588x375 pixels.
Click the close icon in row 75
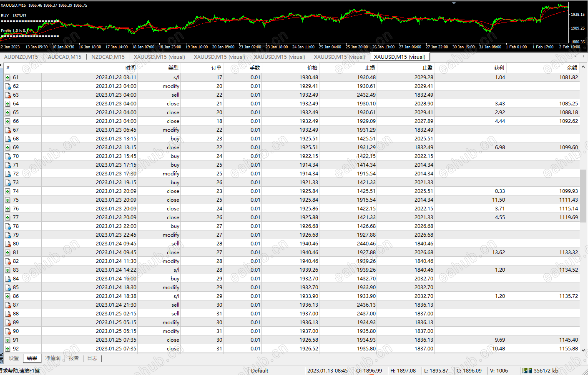[8, 200]
